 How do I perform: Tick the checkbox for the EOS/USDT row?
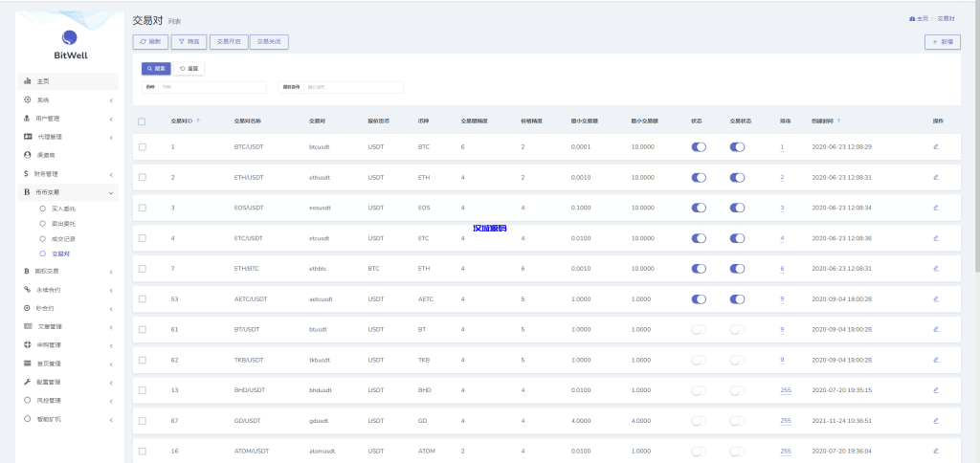(x=142, y=208)
